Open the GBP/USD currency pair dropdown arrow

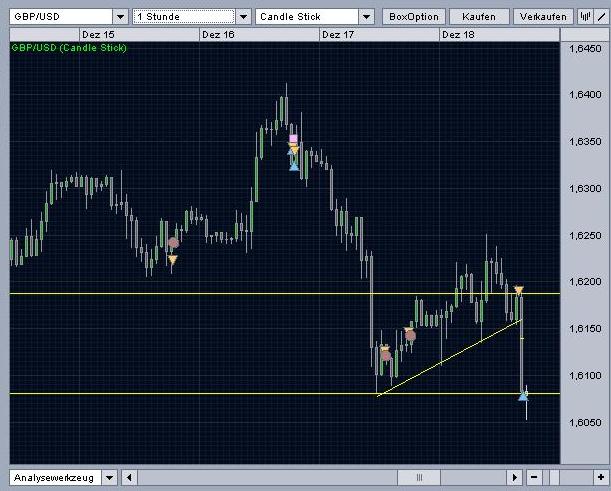pyautogui.click(x=120, y=17)
